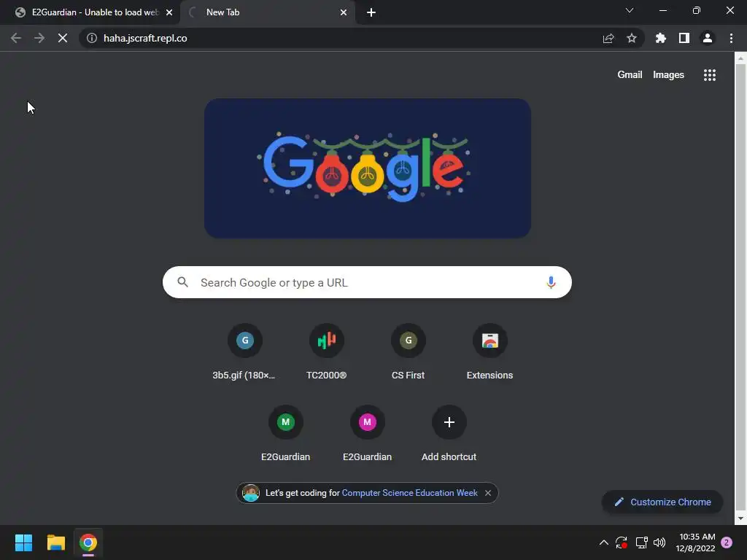Open the side panel icon
This screenshot has height=560, width=747.
[684, 38]
